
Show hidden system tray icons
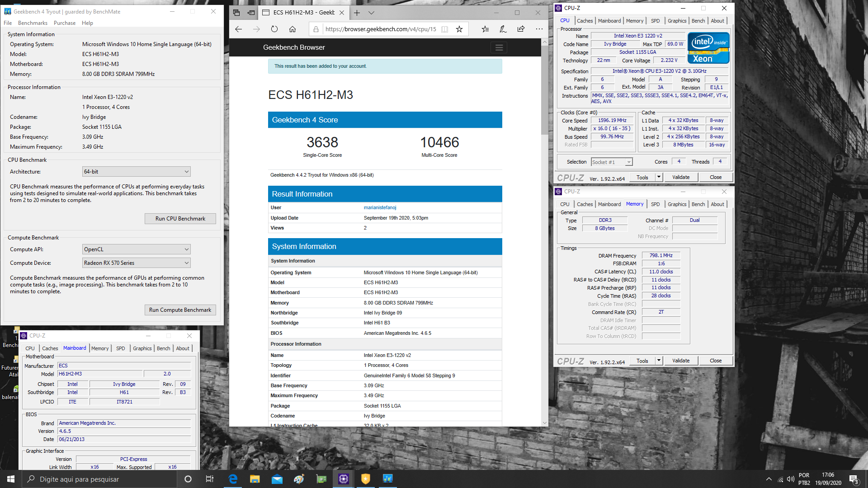click(x=769, y=479)
